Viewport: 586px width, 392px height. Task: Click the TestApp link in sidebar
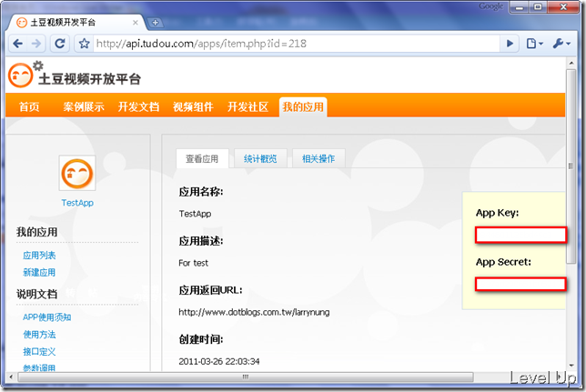(x=77, y=203)
